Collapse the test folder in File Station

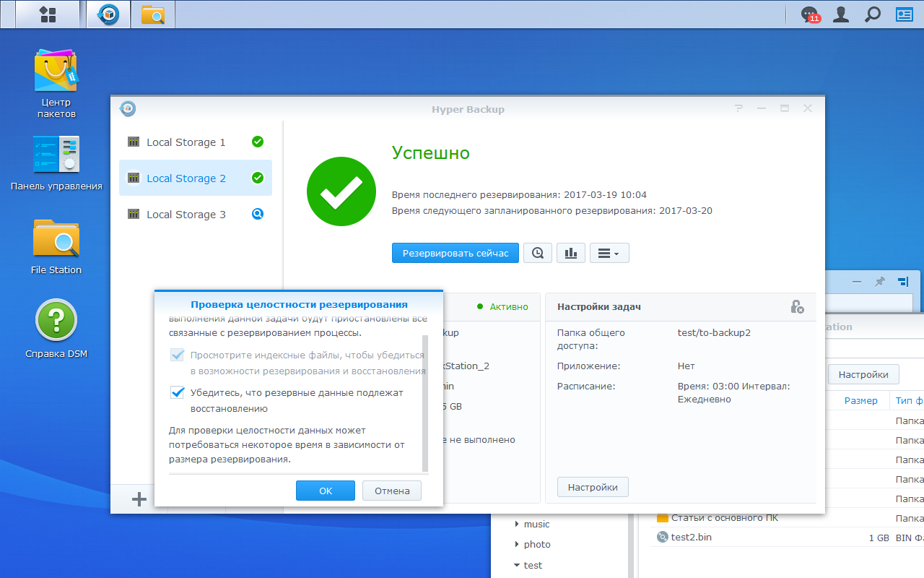[516, 565]
